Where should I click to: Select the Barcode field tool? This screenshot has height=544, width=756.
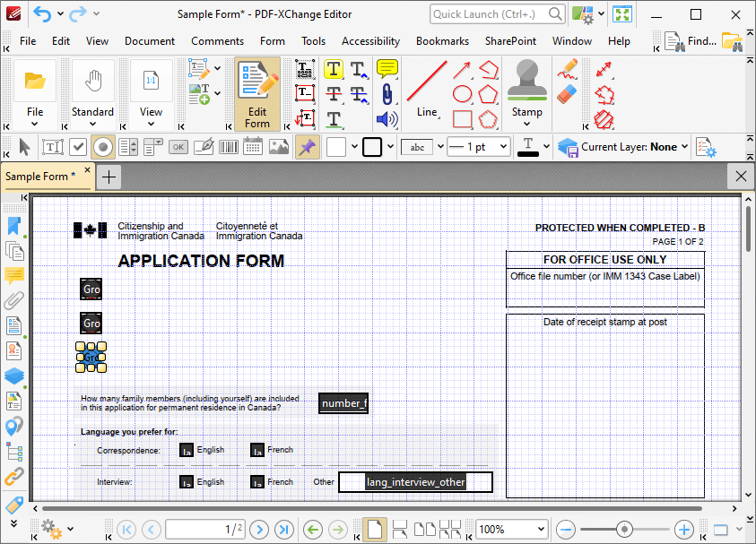click(x=229, y=147)
